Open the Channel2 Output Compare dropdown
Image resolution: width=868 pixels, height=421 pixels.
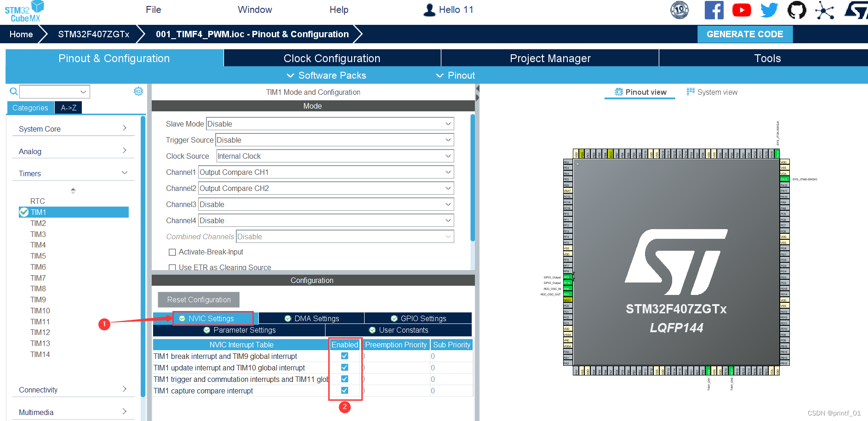tap(326, 188)
